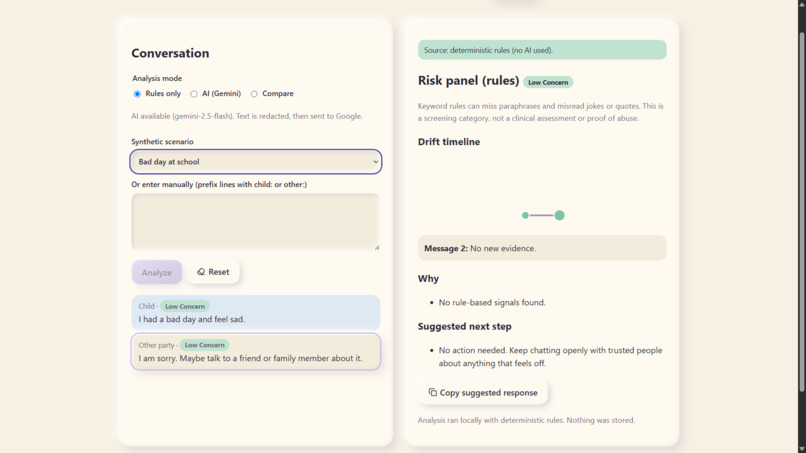This screenshot has height=453, width=806.
Task: Select the Child message card
Action: (x=255, y=313)
